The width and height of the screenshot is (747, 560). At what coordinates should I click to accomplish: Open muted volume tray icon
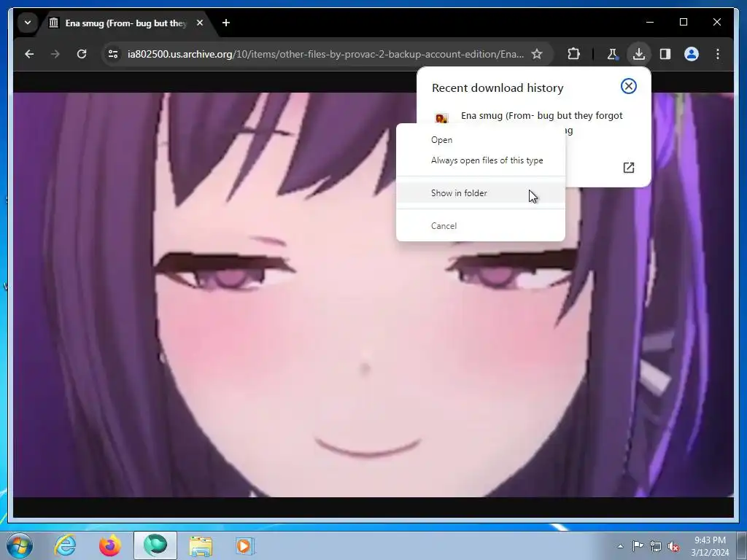(x=673, y=546)
